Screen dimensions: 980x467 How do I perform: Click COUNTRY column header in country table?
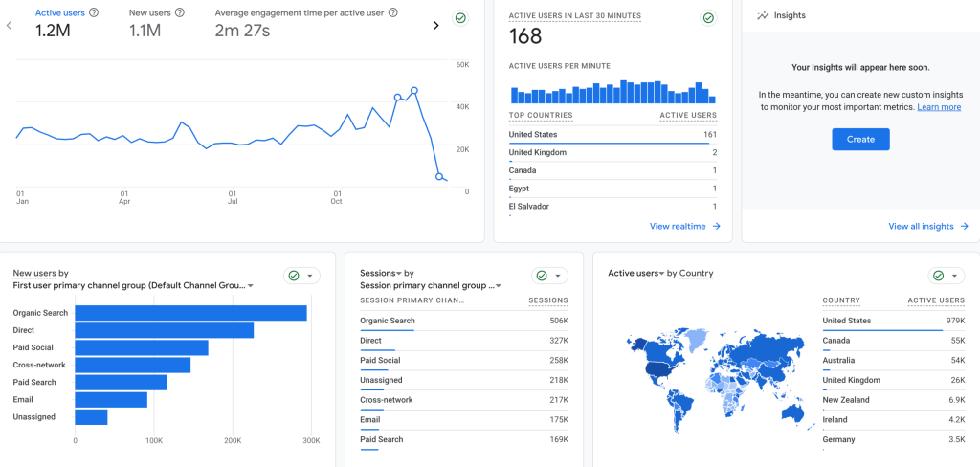pos(841,300)
